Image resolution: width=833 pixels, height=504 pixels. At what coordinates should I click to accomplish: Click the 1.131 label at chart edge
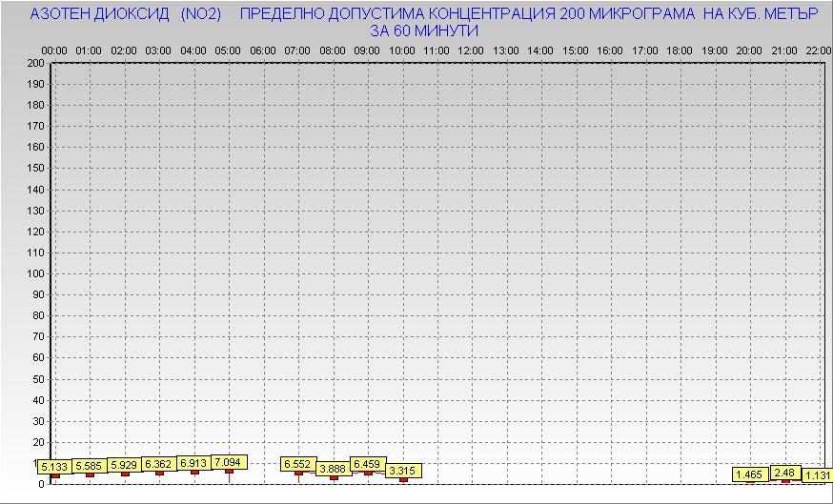(x=818, y=475)
